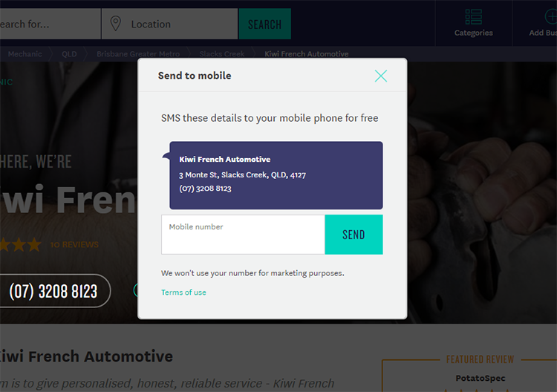Click the green SEARCH button
The width and height of the screenshot is (557, 392).
pyautogui.click(x=265, y=24)
